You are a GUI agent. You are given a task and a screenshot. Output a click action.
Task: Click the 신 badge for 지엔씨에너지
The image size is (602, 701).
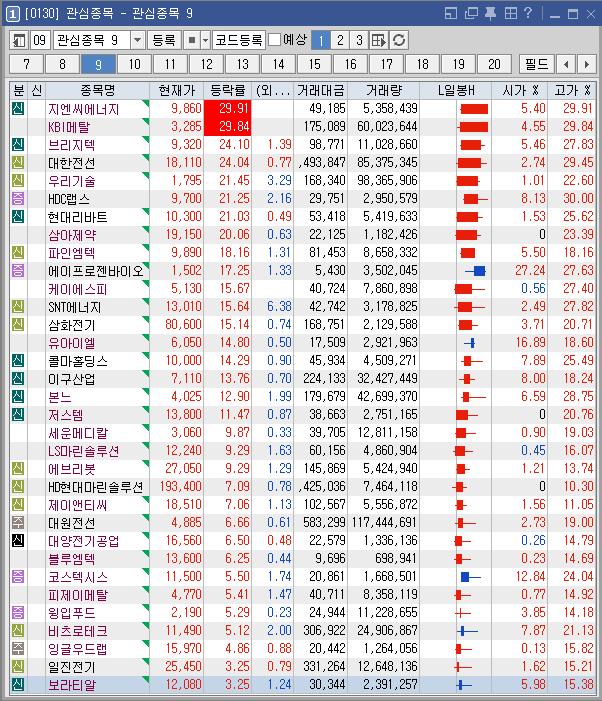pyautogui.click(x=18, y=109)
